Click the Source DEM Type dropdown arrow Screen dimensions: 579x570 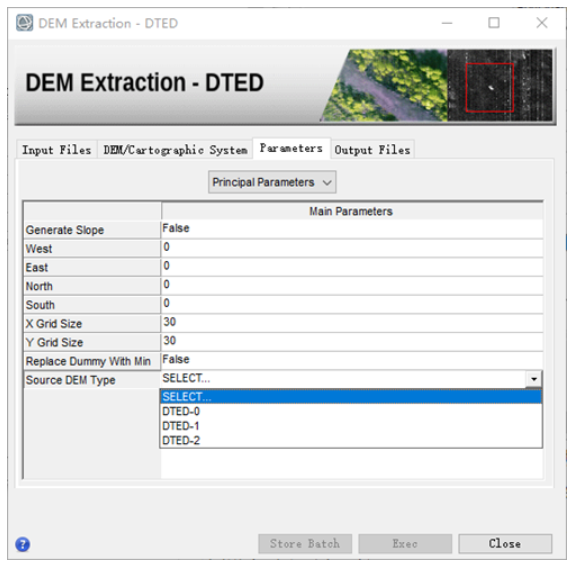coord(534,379)
